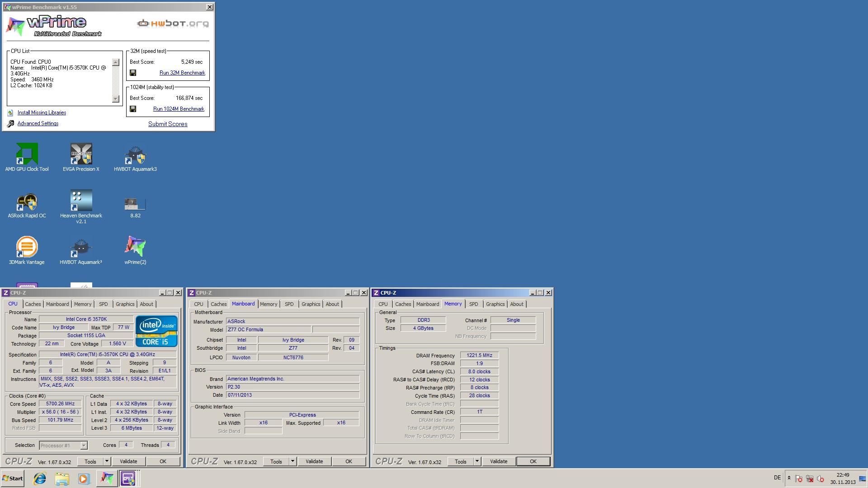Run the 32M Benchmark
Viewport: 868px width, 488px height.
click(x=182, y=73)
